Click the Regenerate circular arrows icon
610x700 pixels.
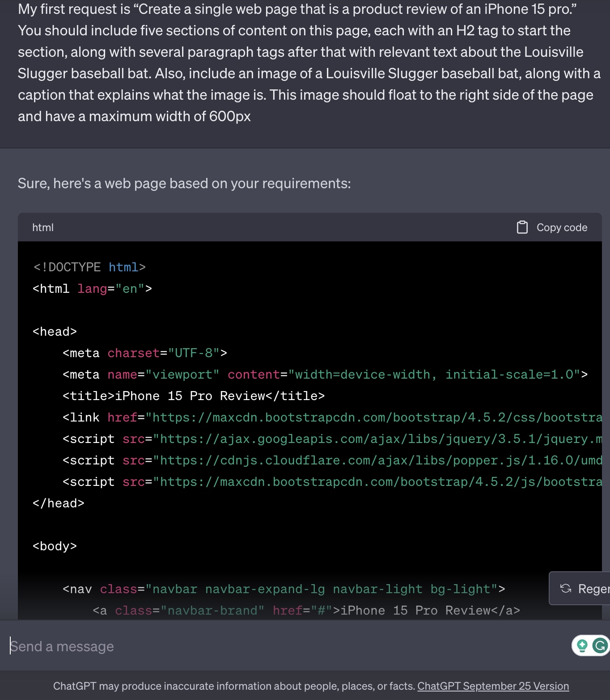(x=566, y=588)
